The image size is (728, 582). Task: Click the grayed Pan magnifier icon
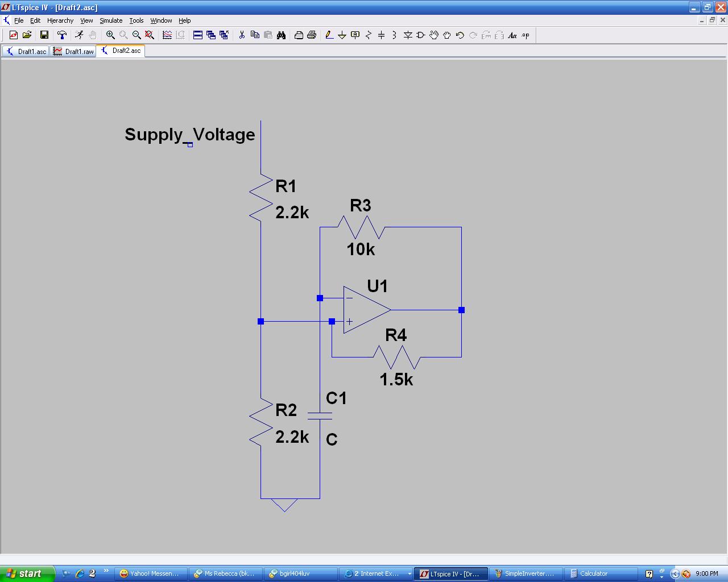click(123, 35)
